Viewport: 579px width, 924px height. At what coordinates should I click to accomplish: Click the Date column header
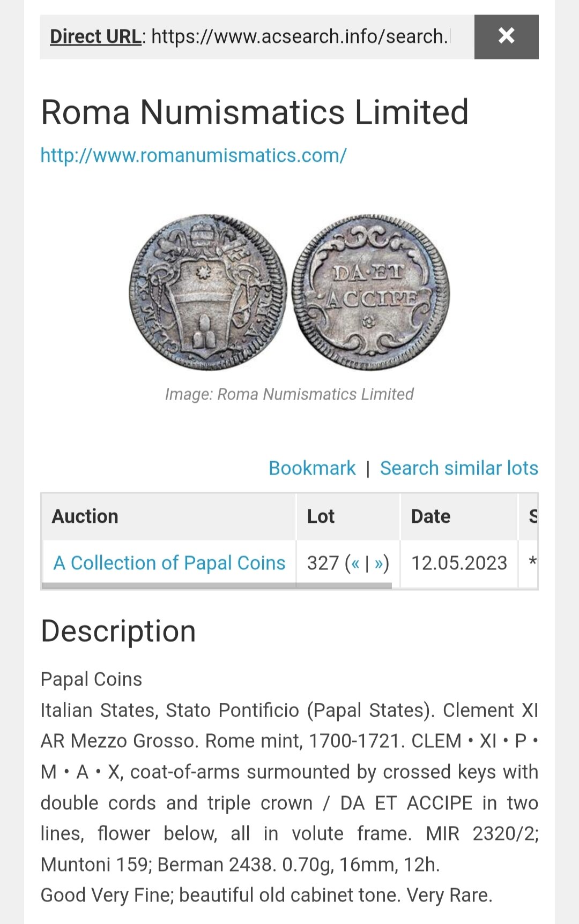[x=430, y=516]
